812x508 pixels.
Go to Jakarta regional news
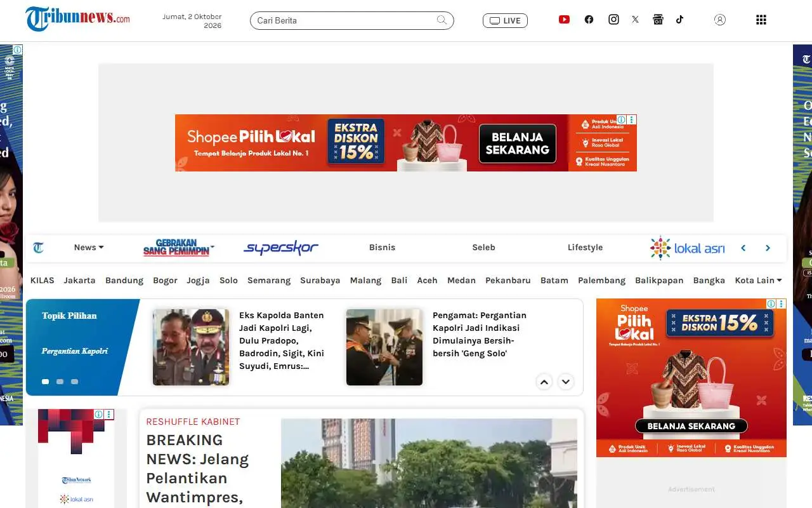coord(79,280)
